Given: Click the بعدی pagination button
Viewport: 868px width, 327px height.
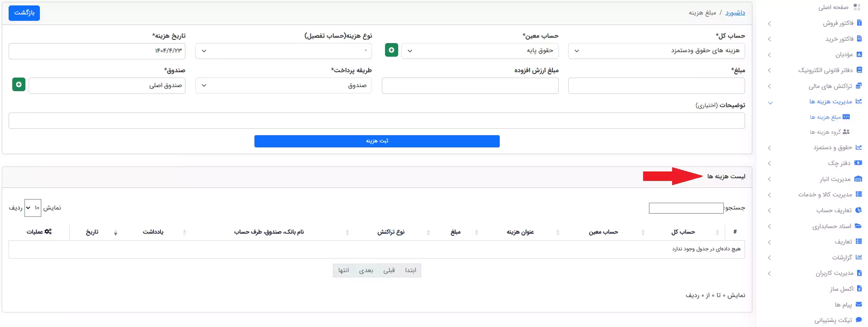Looking at the screenshot, I should (x=366, y=270).
